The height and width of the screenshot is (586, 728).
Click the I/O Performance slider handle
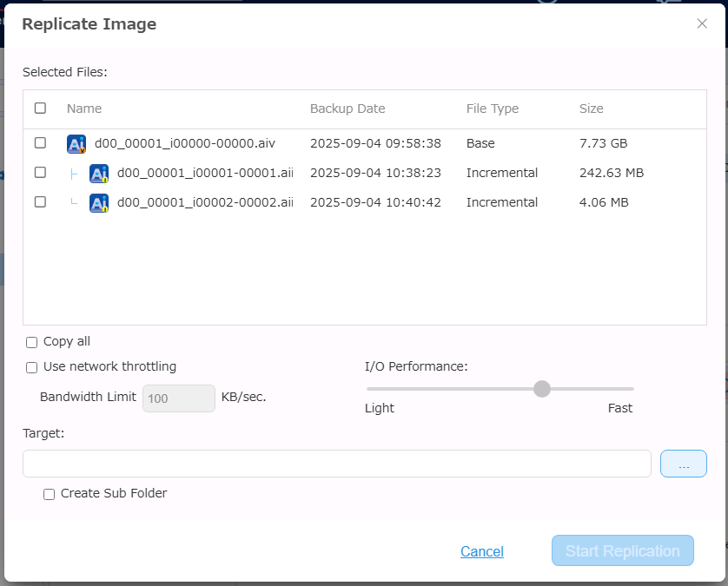pos(542,389)
